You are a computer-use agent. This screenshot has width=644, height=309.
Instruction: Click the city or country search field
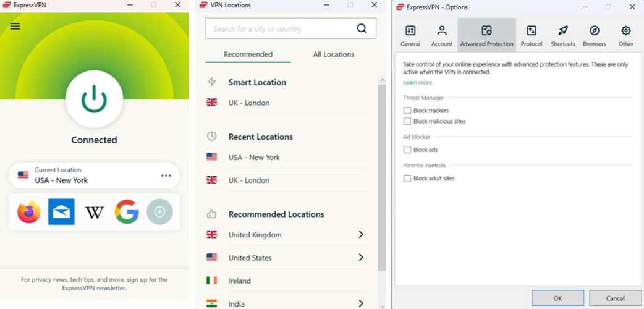[x=281, y=28]
